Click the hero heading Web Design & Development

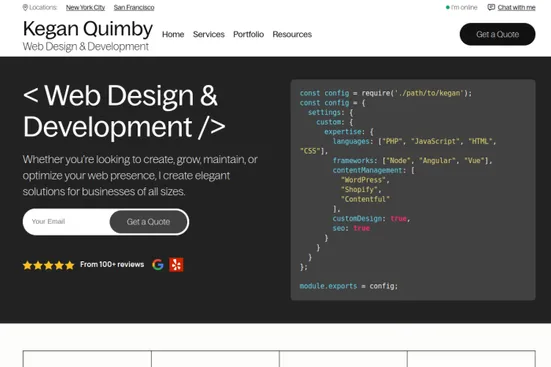pyautogui.click(x=124, y=111)
